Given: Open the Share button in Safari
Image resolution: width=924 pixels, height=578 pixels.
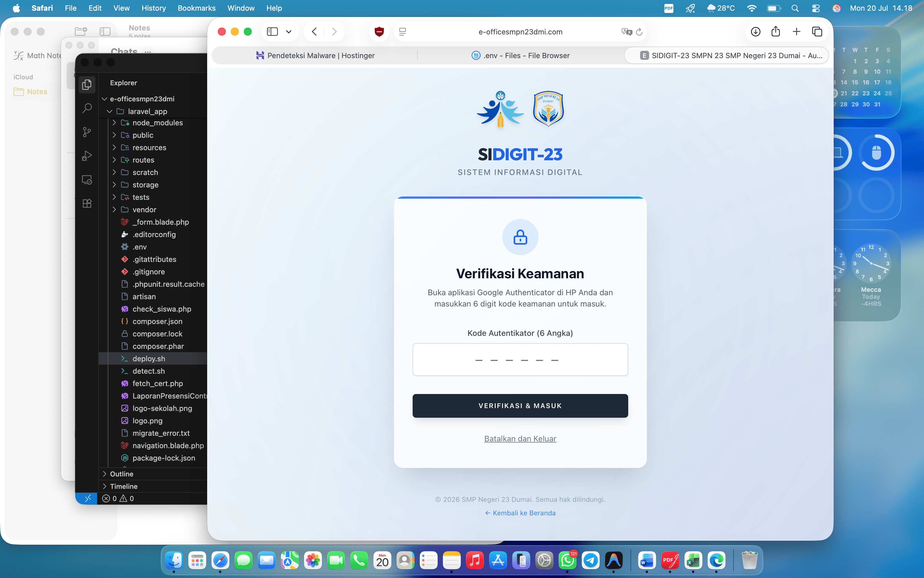Looking at the screenshot, I should pos(776,31).
